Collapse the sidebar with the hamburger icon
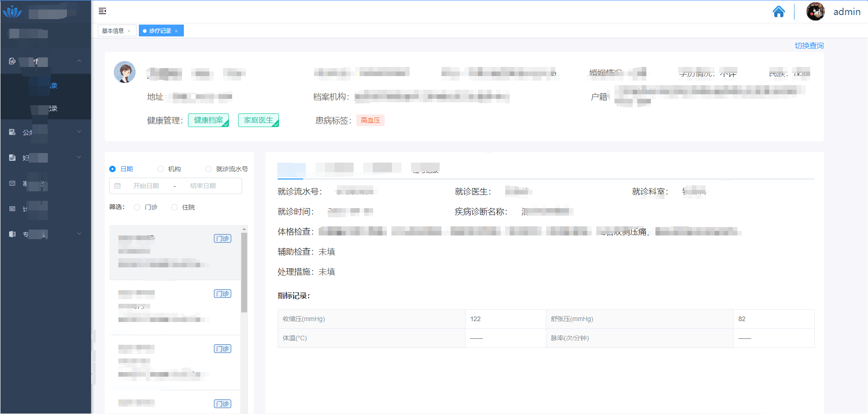 [102, 11]
